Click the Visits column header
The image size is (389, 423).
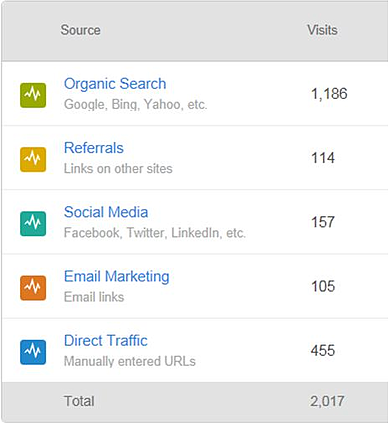point(322,30)
